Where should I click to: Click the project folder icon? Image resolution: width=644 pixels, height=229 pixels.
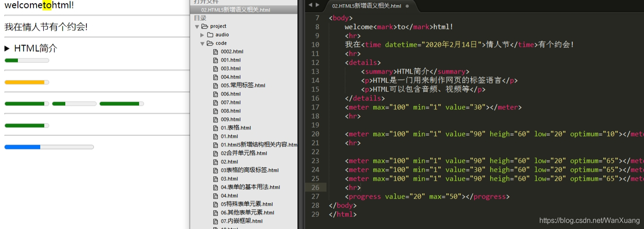[x=205, y=26]
